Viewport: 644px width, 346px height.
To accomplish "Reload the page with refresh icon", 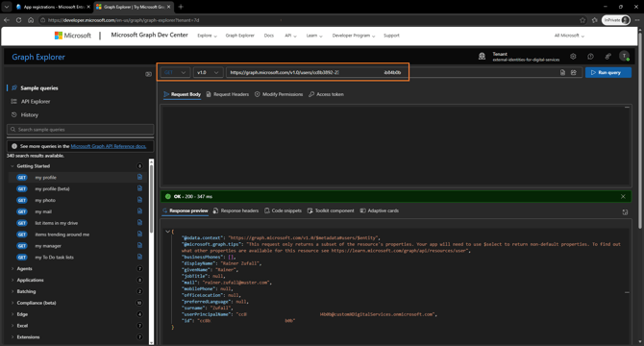I will click(18, 19).
